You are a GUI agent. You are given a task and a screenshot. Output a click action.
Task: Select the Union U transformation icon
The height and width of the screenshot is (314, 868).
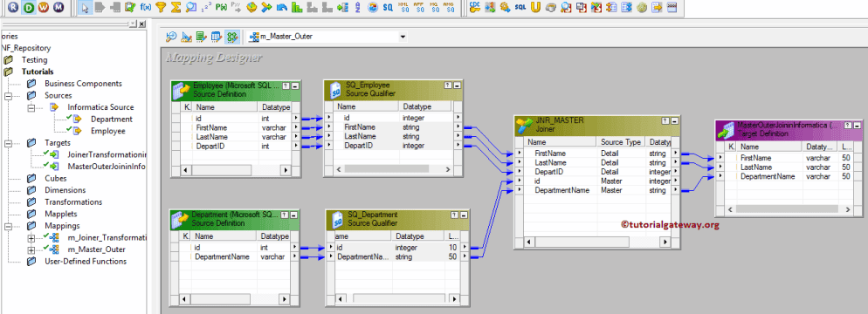click(x=535, y=7)
